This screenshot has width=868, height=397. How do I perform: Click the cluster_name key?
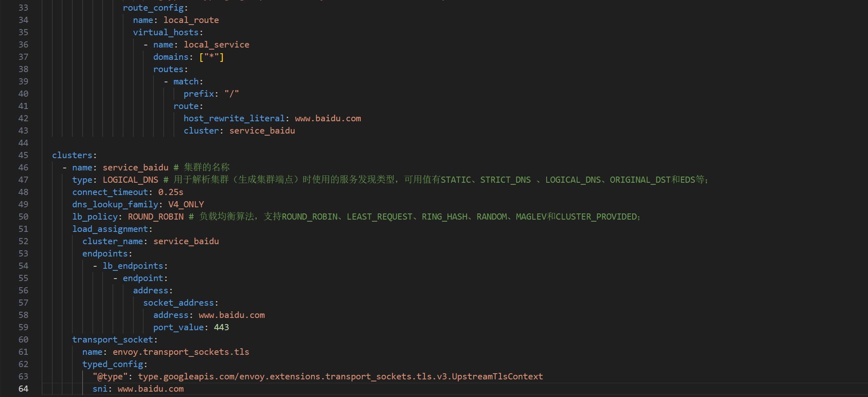click(x=113, y=241)
